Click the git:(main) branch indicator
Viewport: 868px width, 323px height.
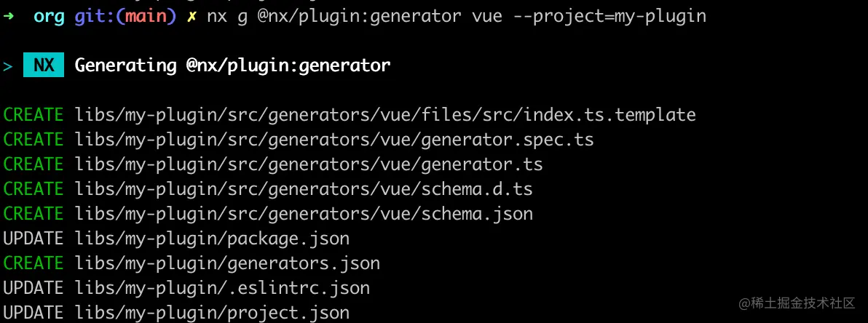(125, 16)
